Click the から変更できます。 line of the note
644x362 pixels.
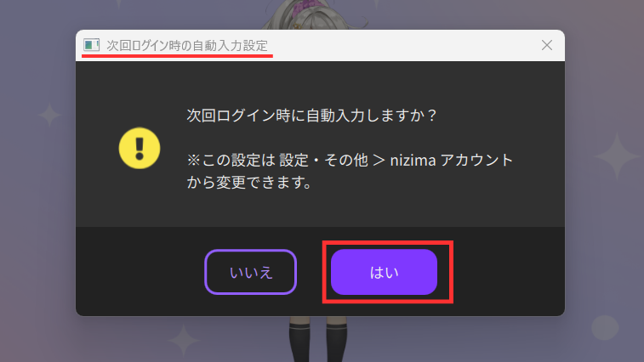pos(249,182)
